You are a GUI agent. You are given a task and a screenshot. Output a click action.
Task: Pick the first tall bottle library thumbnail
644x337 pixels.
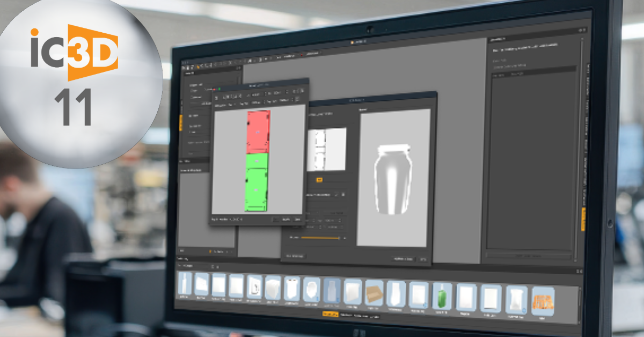coord(185,284)
